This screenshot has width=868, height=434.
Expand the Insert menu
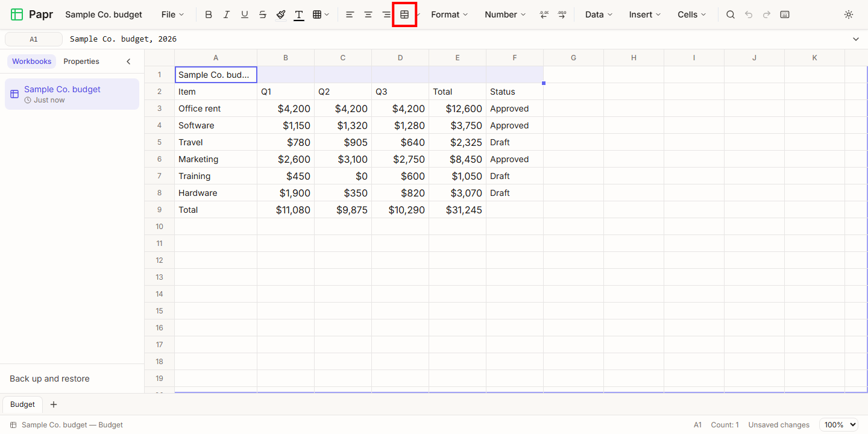coord(645,14)
